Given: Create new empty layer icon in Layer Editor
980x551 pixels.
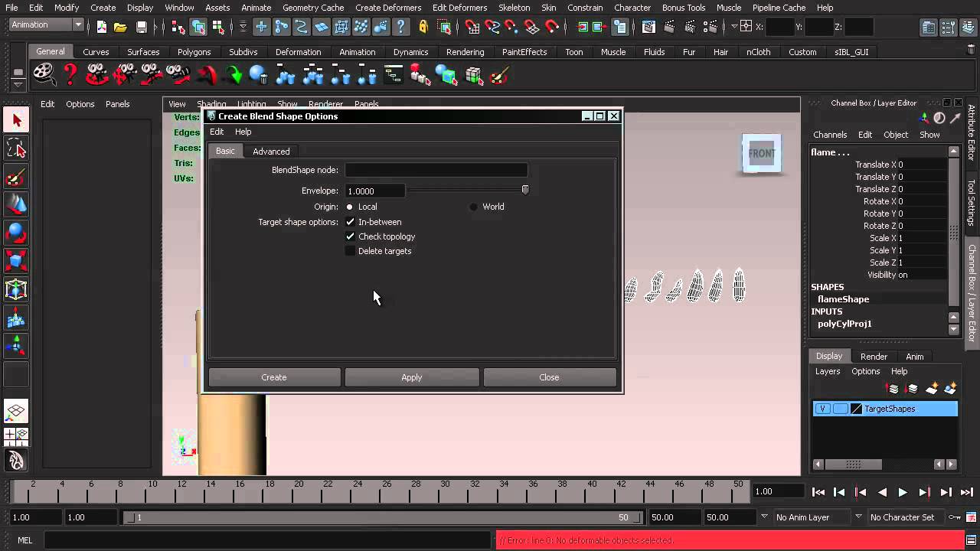Looking at the screenshot, I should pos(932,389).
